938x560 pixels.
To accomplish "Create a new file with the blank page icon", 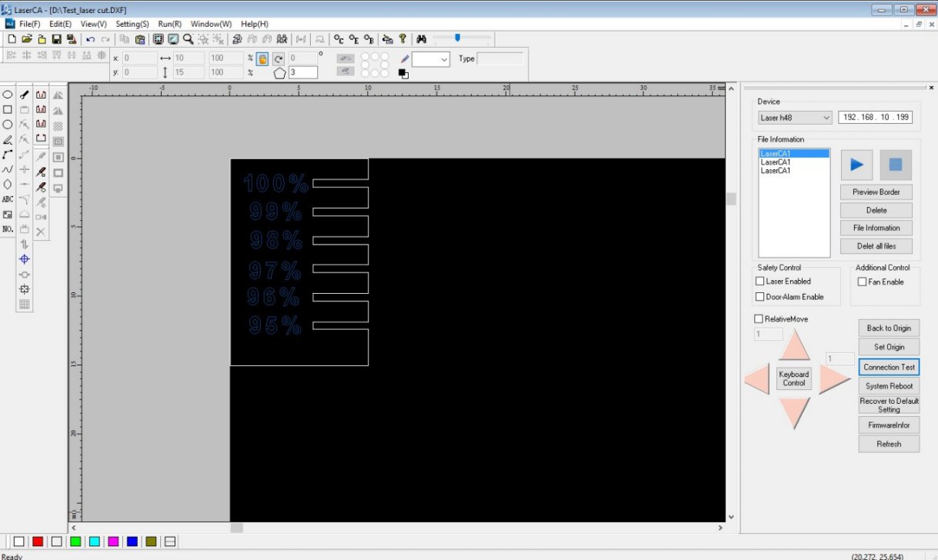I will 12,39.
